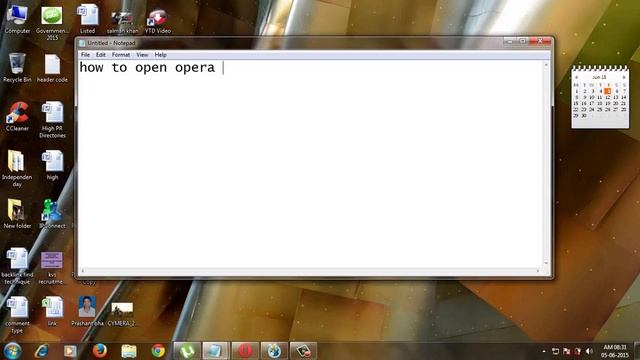The height and width of the screenshot is (360, 640).
Task: Click date 12 in calendar gadget
Action: [607, 97]
